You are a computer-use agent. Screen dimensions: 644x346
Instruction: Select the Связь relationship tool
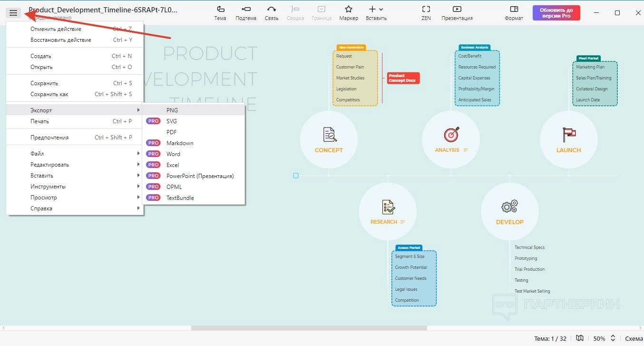[x=272, y=13]
